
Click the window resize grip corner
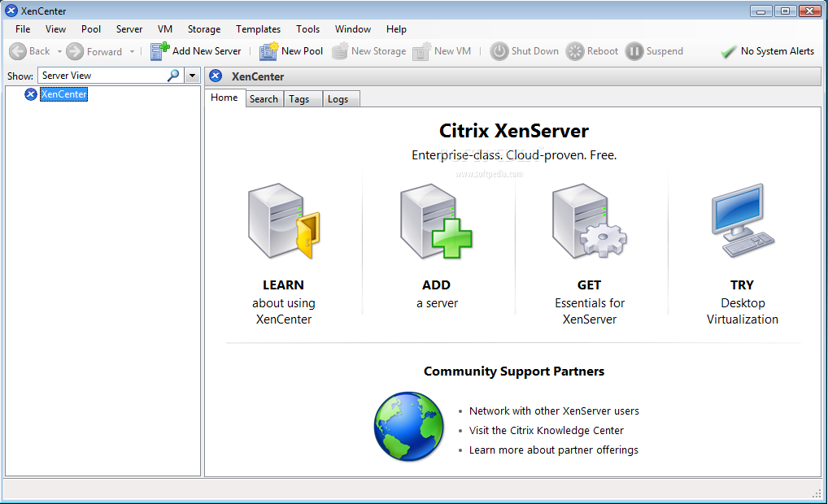(817, 493)
